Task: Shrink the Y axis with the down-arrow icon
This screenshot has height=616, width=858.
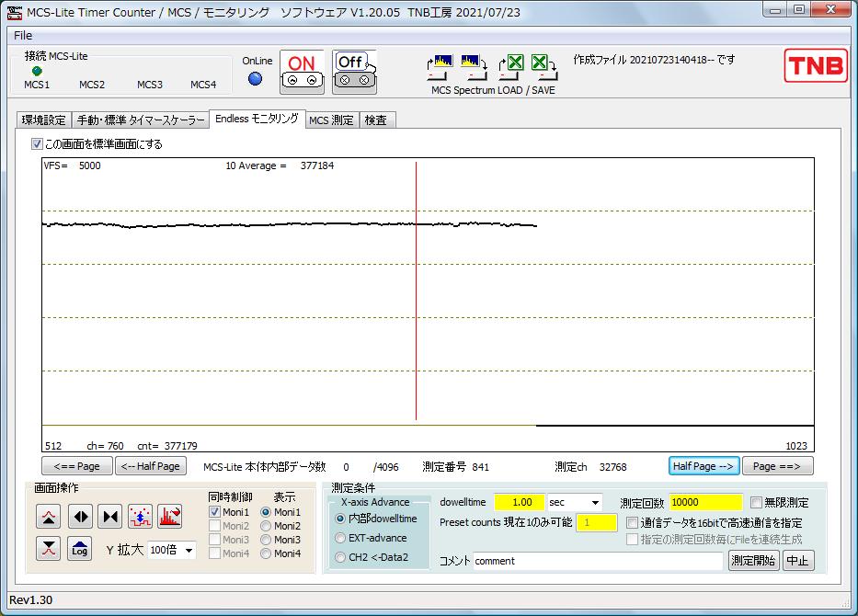Action: [x=48, y=549]
